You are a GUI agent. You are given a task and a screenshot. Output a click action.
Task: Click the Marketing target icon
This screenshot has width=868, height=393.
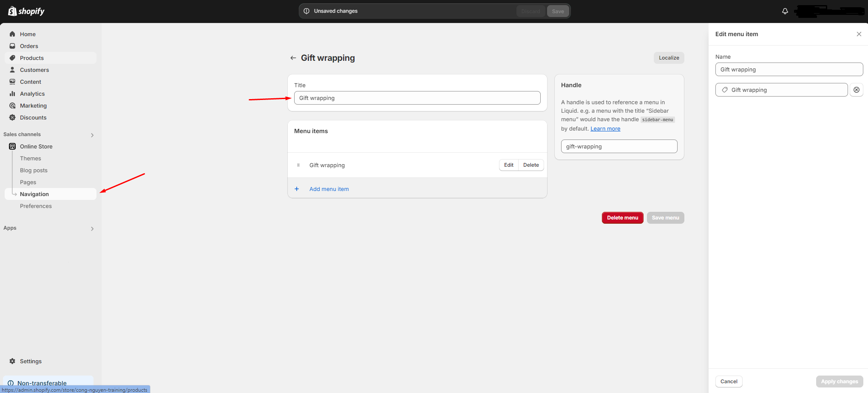tap(12, 105)
